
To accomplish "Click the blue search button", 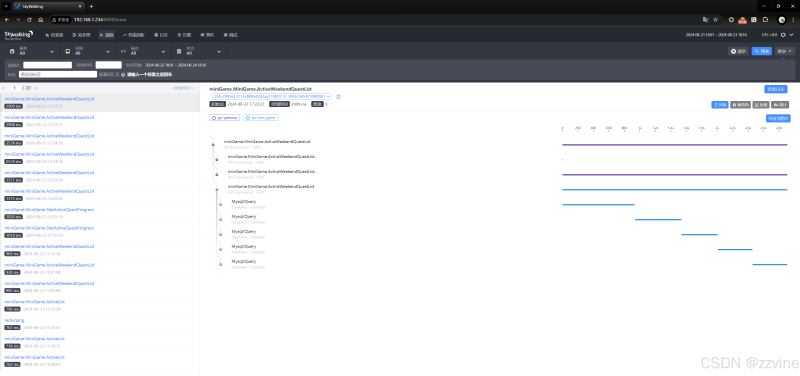I will (762, 52).
